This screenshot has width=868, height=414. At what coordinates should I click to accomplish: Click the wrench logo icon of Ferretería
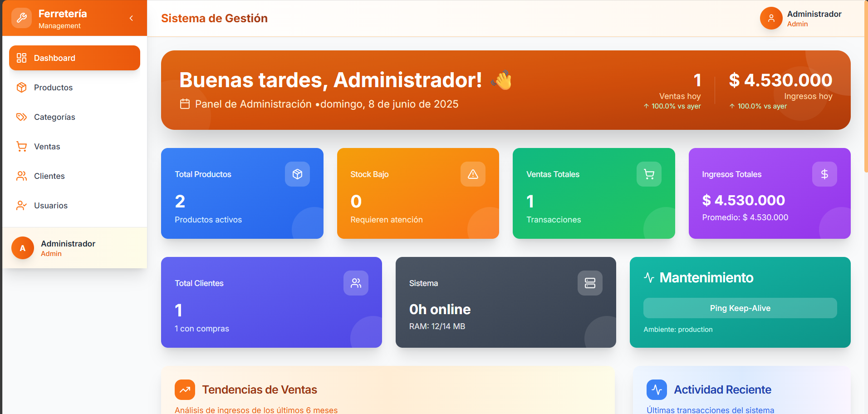pyautogui.click(x=21, y=18)
